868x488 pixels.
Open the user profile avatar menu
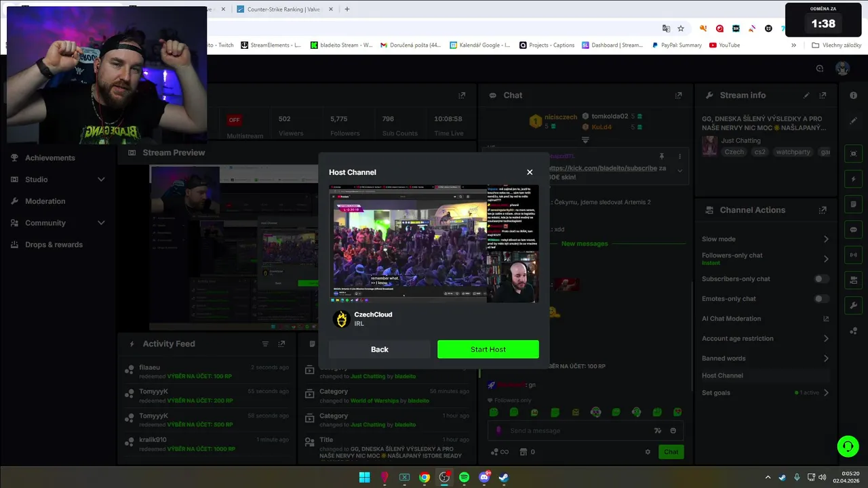pyautogui.click(x=842, y=68)
